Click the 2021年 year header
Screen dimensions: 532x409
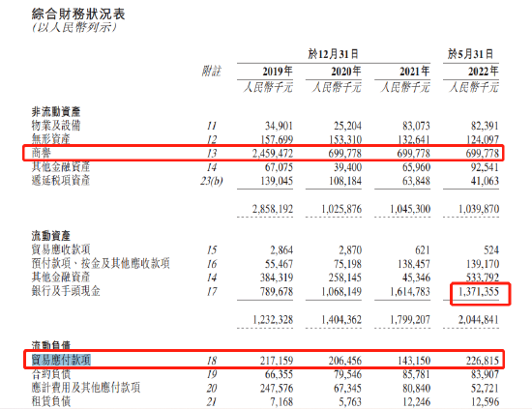click(414, 72)
